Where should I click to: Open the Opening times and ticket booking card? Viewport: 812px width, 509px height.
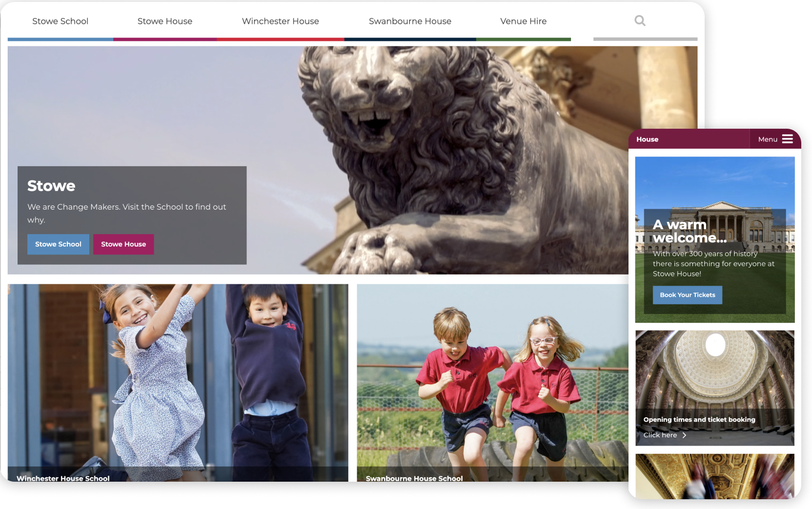[x=715, y=388]
